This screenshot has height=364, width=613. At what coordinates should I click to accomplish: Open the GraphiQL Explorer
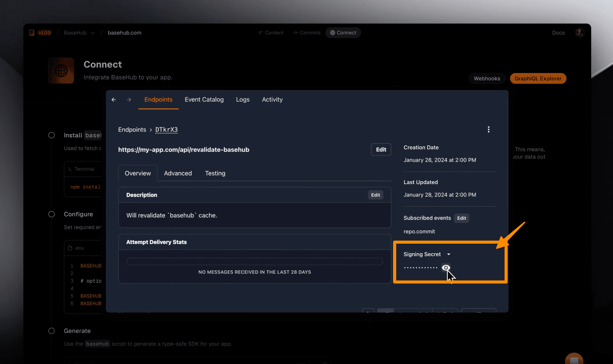(x=538, y=79)
